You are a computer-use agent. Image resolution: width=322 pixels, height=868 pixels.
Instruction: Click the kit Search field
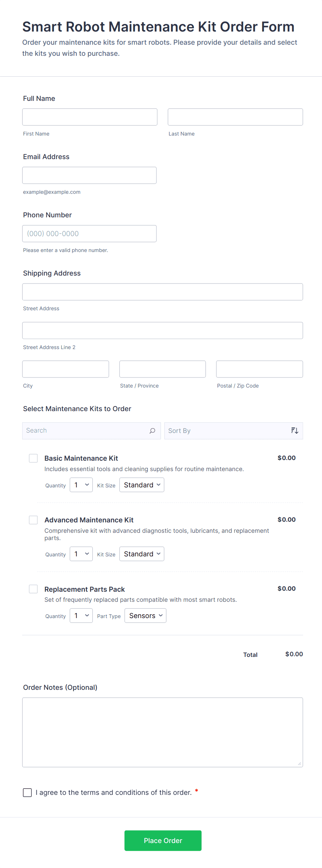pos(87,431)
